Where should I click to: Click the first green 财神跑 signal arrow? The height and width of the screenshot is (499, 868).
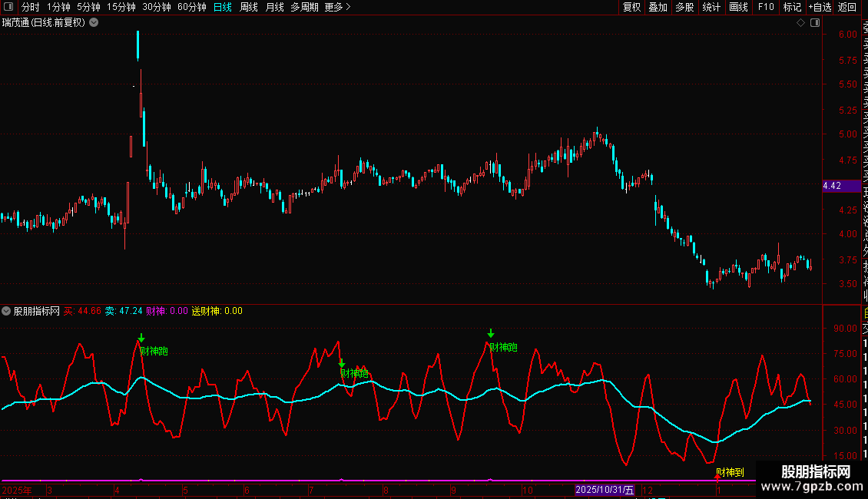click(141, 338)
